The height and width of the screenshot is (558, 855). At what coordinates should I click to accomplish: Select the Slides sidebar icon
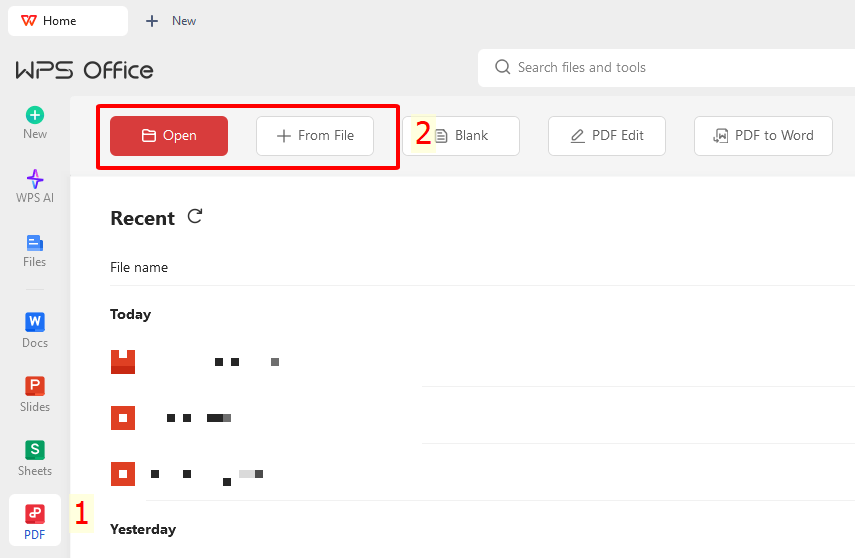(x=35, y=386)
